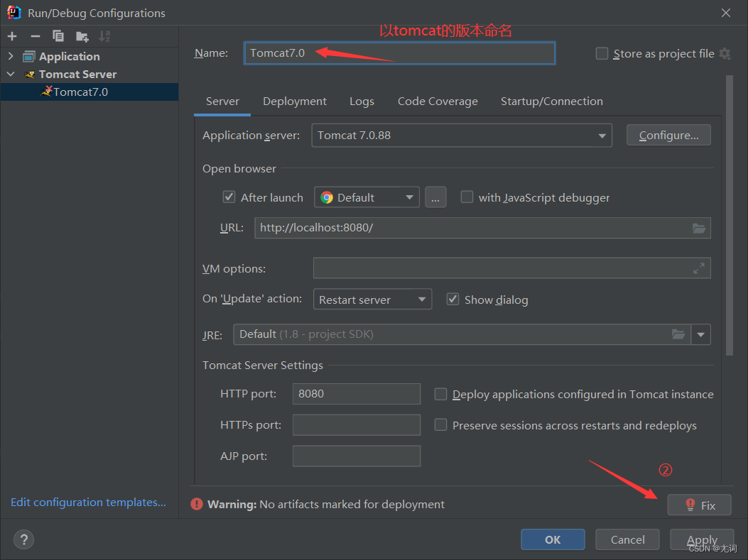Enable Preserve sessions across restarts and redeploys

(440, 424)
